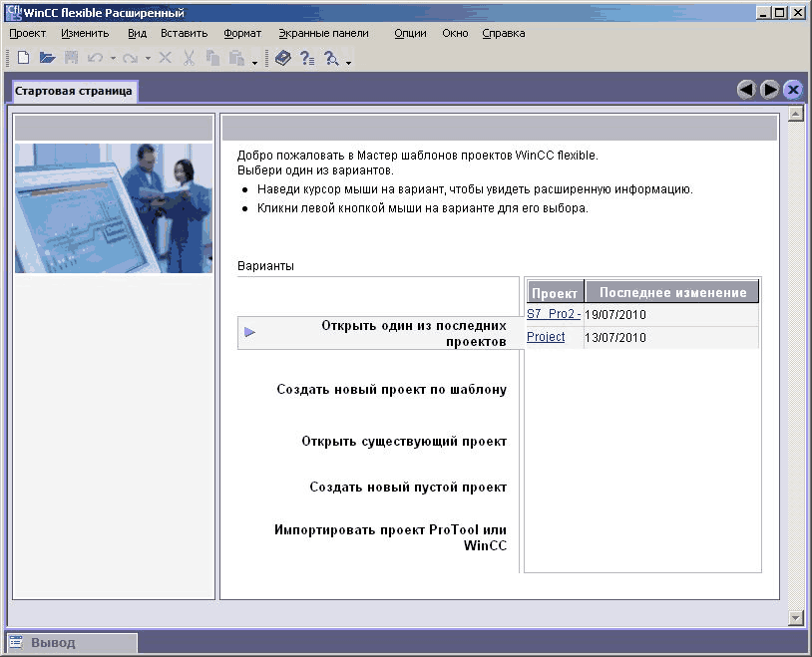Viewport: 812px width, 657px height.
Task: Click the help search magnifier icon
Action: point(331,59)
